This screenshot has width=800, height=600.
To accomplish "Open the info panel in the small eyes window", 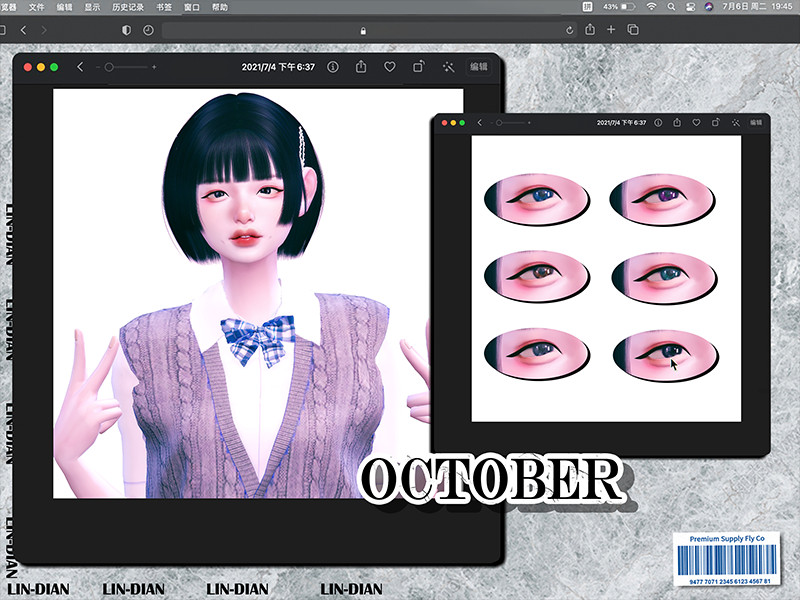I will 659,122.
